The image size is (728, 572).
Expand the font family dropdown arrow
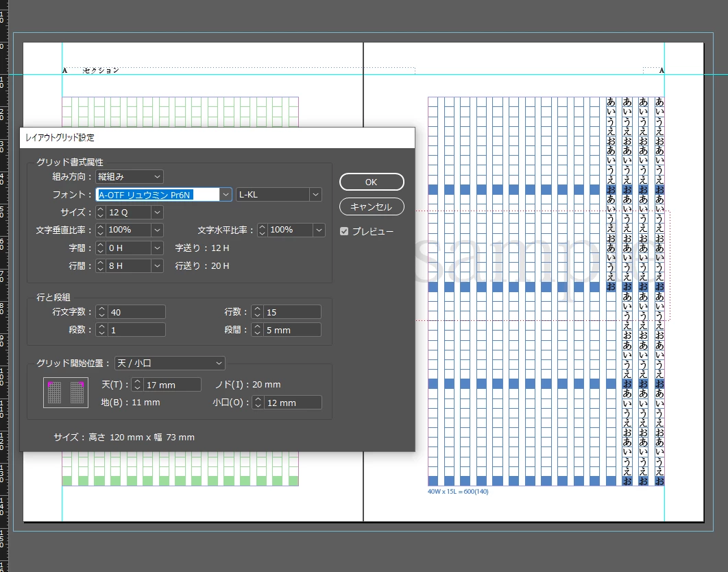[x=226, y=195]
